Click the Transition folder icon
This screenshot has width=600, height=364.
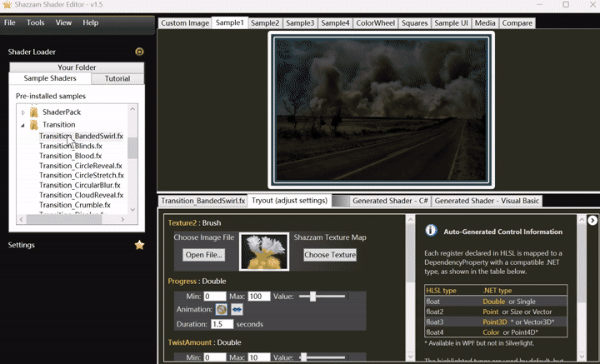pos(34,125)
